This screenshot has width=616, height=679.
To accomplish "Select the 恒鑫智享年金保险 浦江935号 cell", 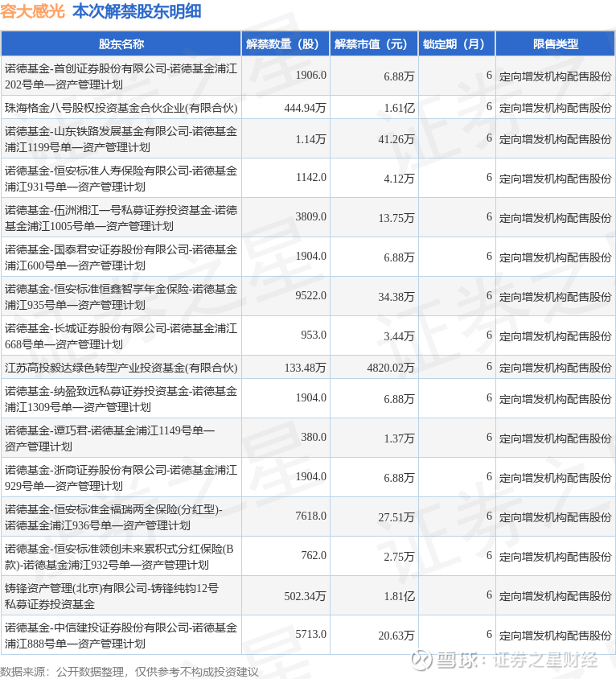I will coord(121,296).
